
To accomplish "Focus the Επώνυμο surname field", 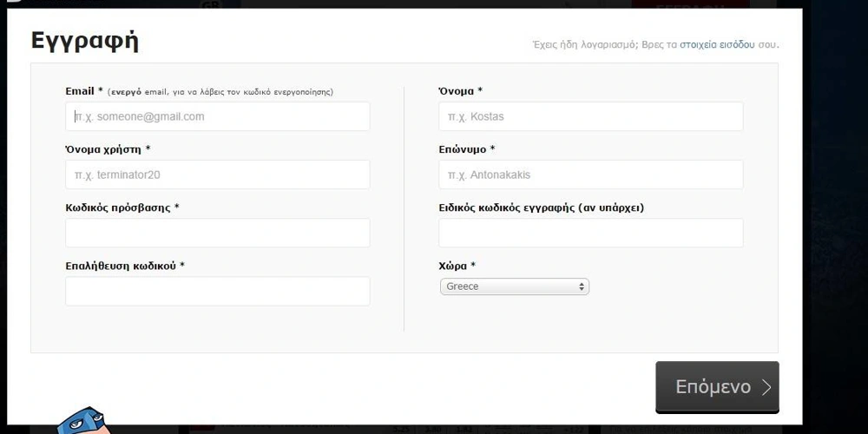I will click(x=590, y=174).
